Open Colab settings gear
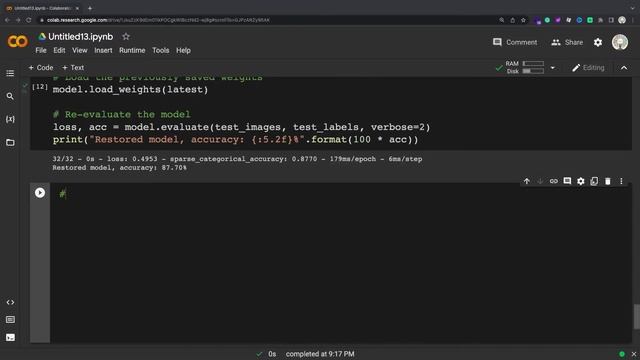The image size is (640, 360). [598, 42]
